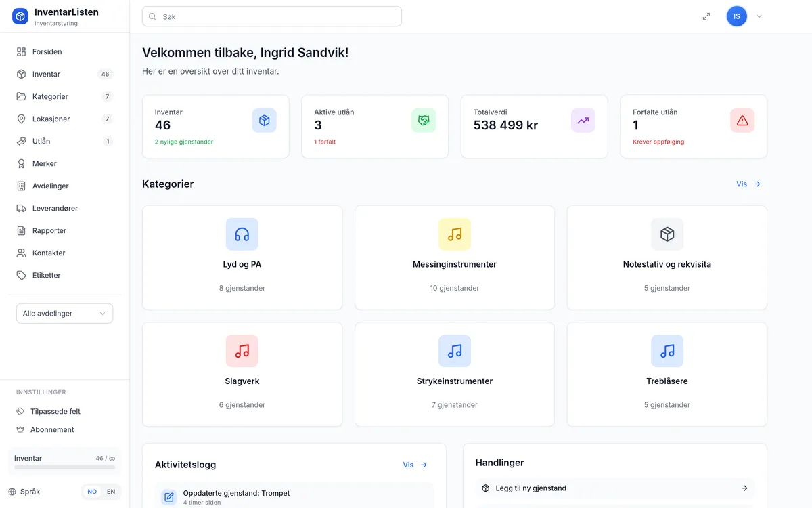Click the fullscreen expand icon in header

[706, 16]
